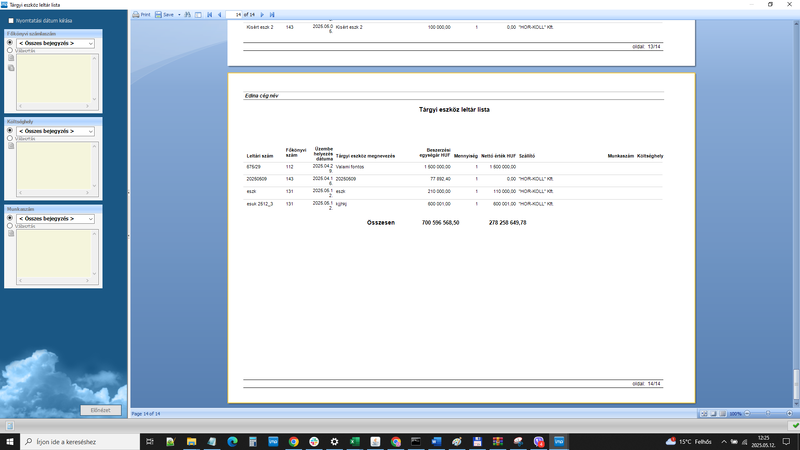The height and width of the screenshot is (450, 800).
Task: Click document icon in Főkönyvi számlaszám panel
Action: click(x=11, y=58)
